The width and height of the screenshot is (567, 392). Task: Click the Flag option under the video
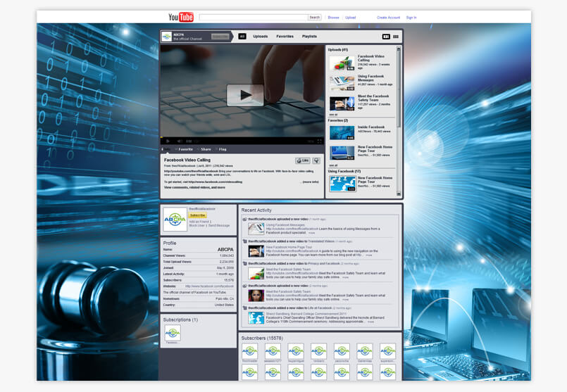(221, 149)
